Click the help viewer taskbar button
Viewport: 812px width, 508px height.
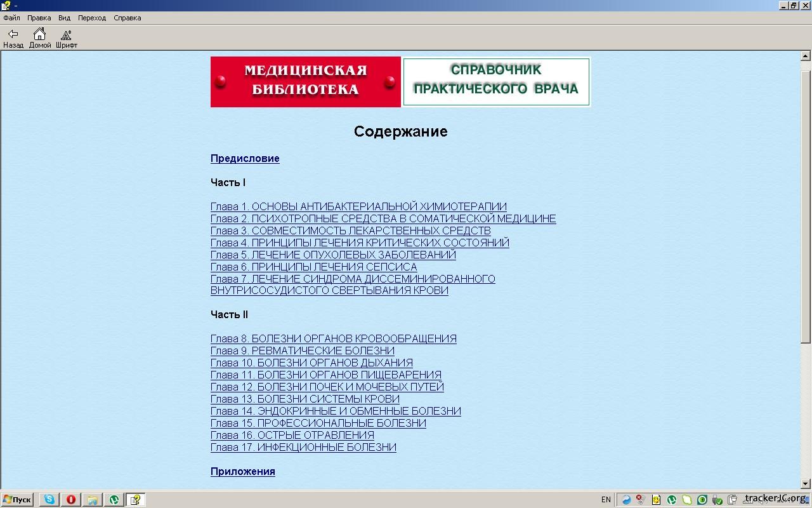click(x=135, y=500)
